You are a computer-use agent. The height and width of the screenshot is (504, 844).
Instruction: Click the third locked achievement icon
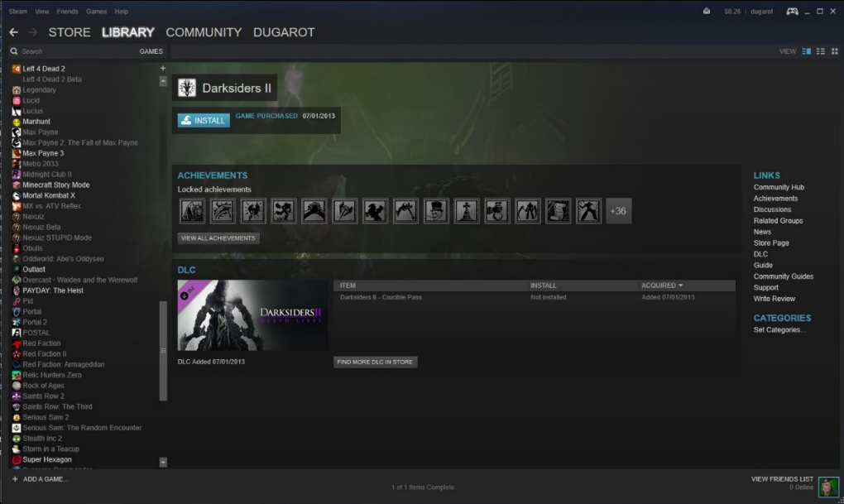[253, 210]
